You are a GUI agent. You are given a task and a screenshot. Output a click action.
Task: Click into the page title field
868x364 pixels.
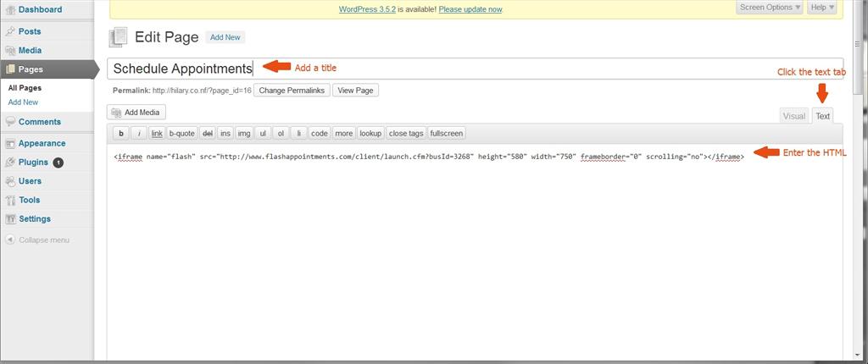coord(475,69)
